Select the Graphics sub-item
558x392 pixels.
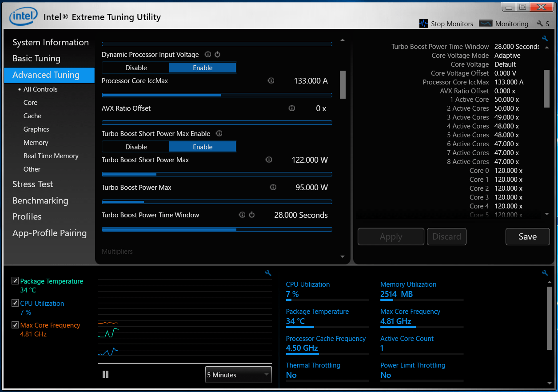click(36, 129)
